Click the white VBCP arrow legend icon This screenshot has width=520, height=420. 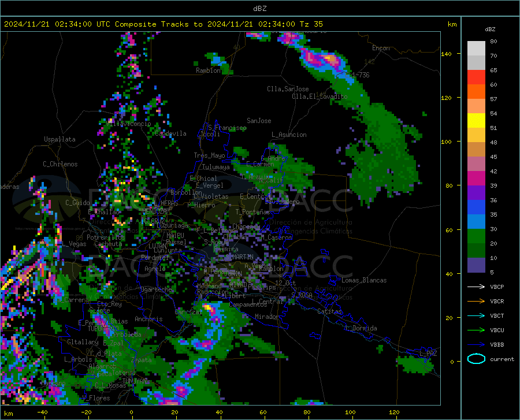click(476, 287)
